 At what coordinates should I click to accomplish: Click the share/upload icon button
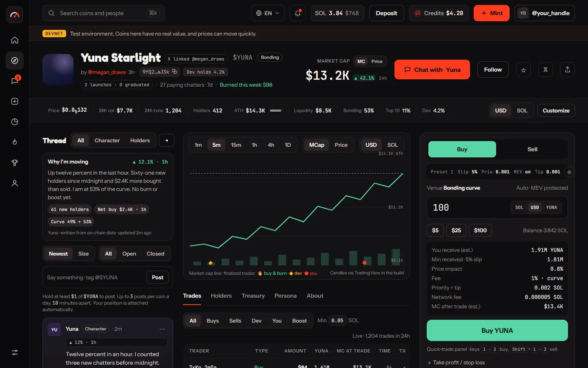[568, 70]
